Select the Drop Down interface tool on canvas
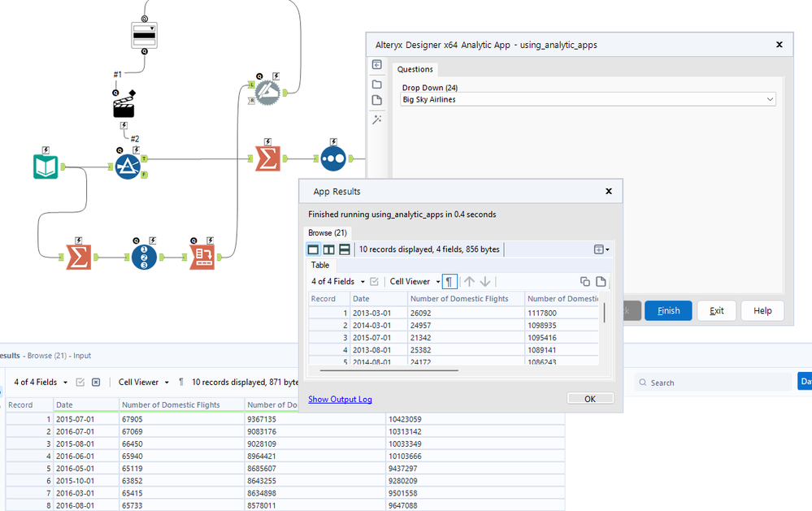The height and width of the screenshot is (511, 812). [144, 35]
